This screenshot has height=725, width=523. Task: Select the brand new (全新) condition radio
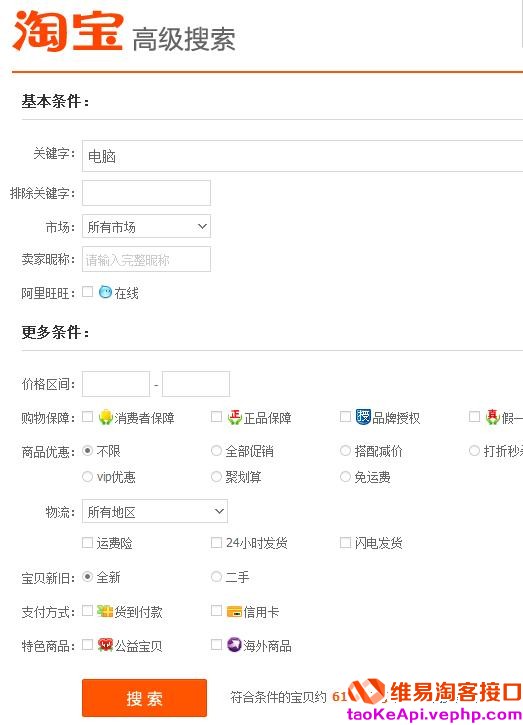click(87, 577)
